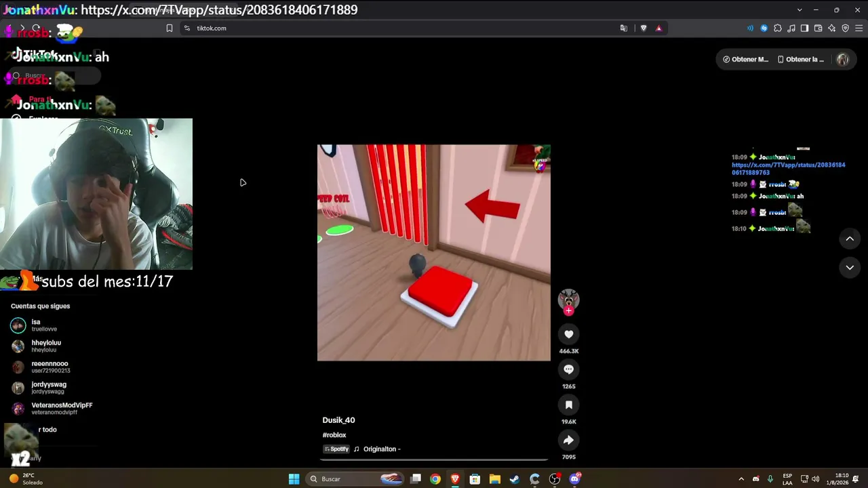
Task: Click the Roblox video in the player
Action: tap(434, 252)
